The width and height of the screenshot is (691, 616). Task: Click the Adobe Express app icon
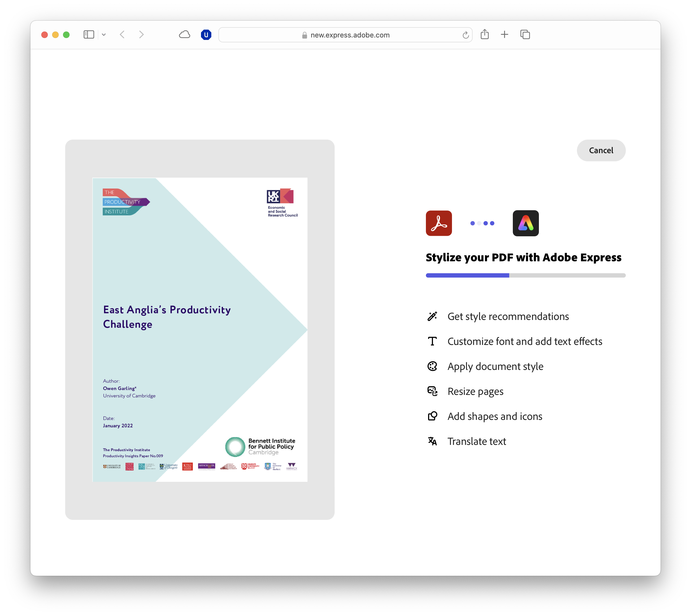(x=525, y=223)
